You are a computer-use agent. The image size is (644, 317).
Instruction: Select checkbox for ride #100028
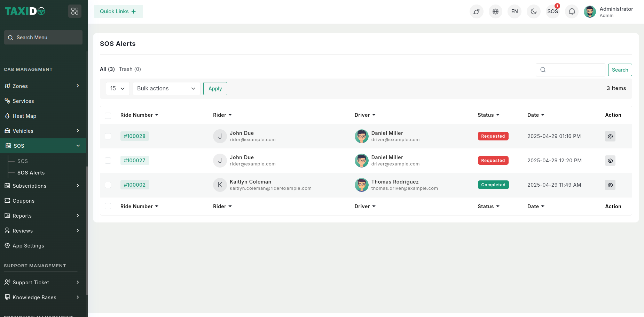coord(108,136)
